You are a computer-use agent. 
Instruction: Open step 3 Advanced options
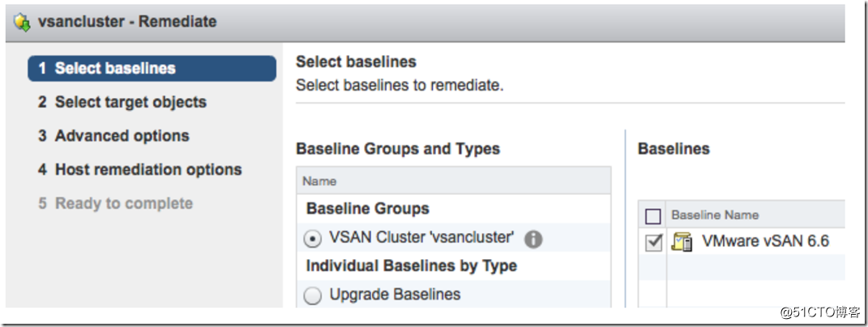(x=113, y=136)
